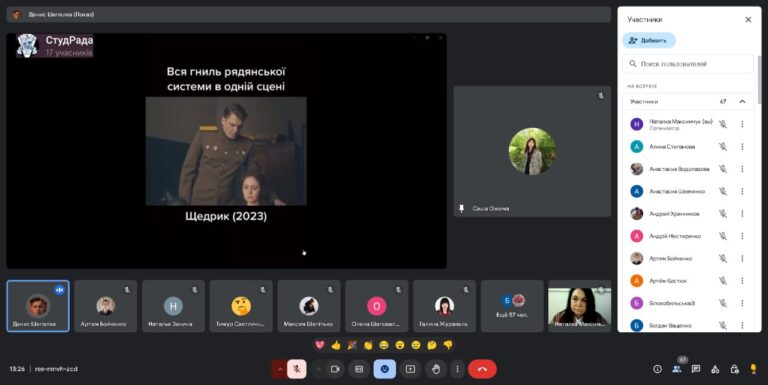Send the sad face reaction

click(416, 345)
